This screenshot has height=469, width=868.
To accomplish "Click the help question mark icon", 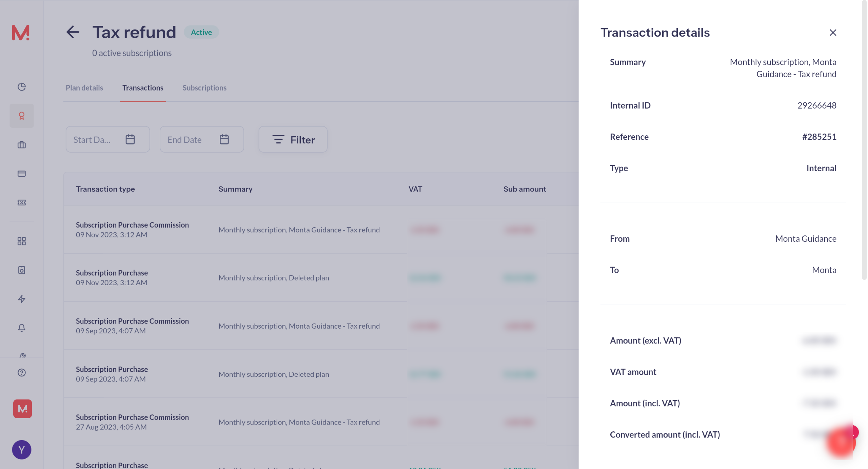I will [22, 372].
